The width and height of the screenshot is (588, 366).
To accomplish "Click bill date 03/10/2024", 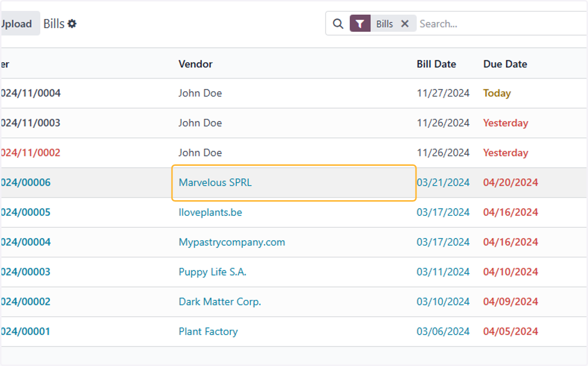I will (443, 302).
